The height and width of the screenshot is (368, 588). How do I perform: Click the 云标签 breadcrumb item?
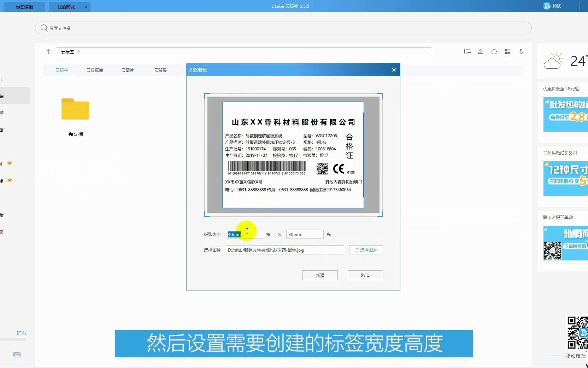coord(67,52)
